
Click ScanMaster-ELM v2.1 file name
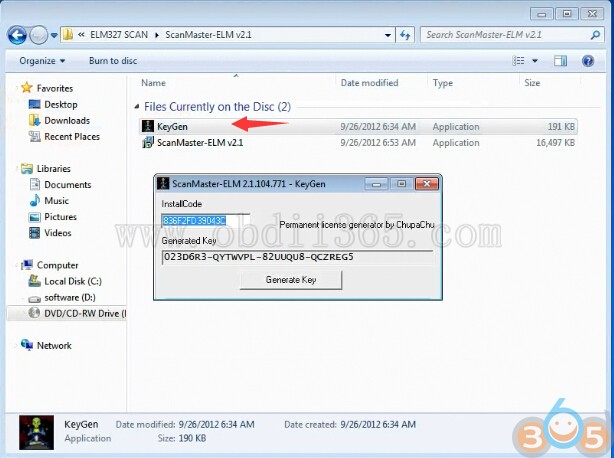pyautogui.click(x=200, y=142)
